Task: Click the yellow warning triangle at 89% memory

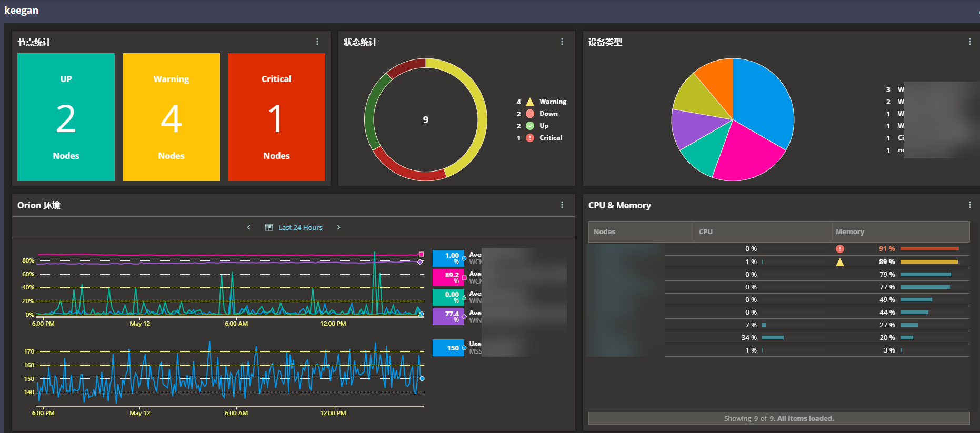Action: pos(840,262)
